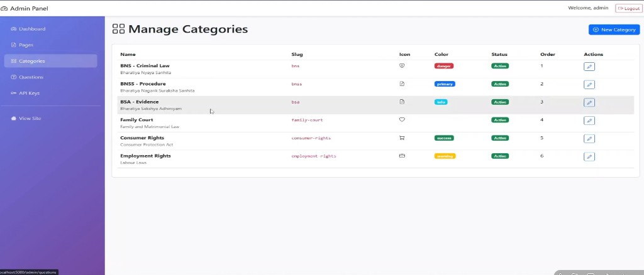Click the Admin Panel logo icon

pos(4,8)
